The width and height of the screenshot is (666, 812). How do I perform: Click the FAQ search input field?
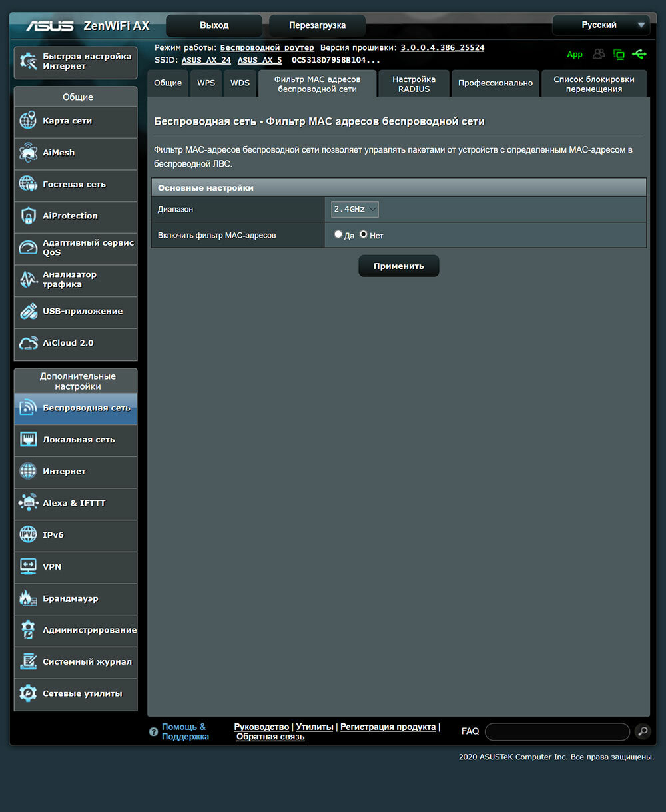click(557, 731)
